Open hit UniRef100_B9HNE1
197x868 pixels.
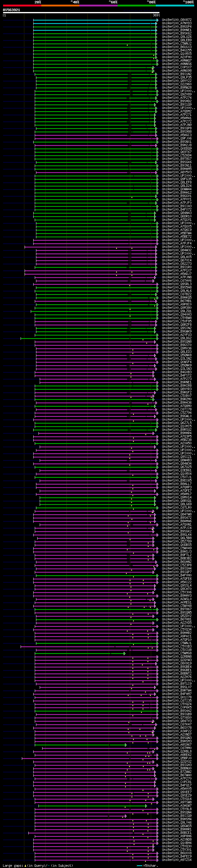(x=177, y=30)
